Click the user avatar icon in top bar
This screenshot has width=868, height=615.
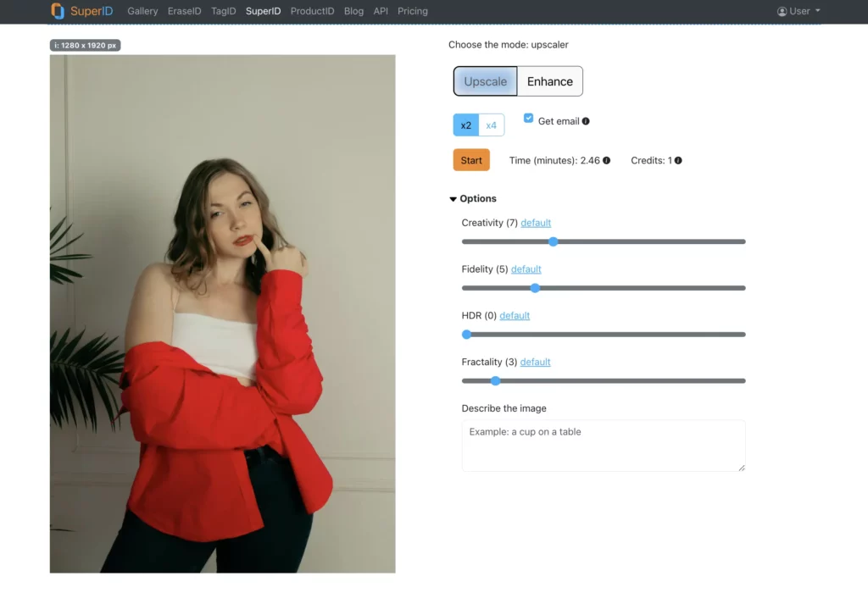[781, 11]
